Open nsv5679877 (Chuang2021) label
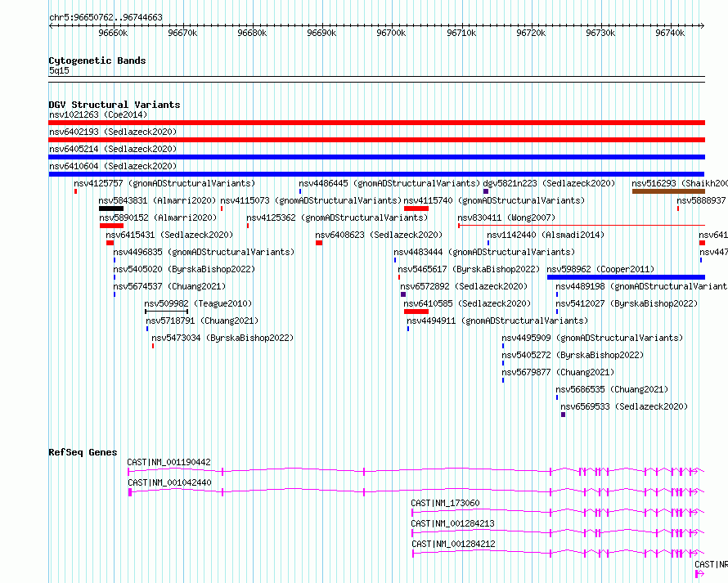This screenshot has width=728, height=583. (558, 372)
